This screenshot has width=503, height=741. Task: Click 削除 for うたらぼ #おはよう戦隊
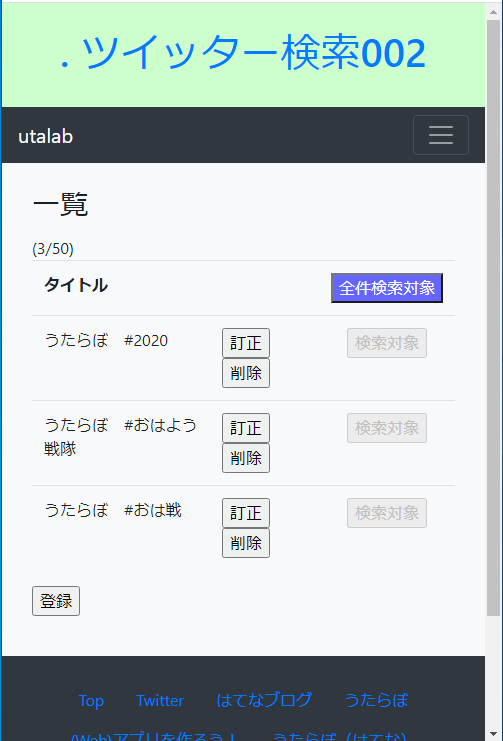(x=246, y=458)
